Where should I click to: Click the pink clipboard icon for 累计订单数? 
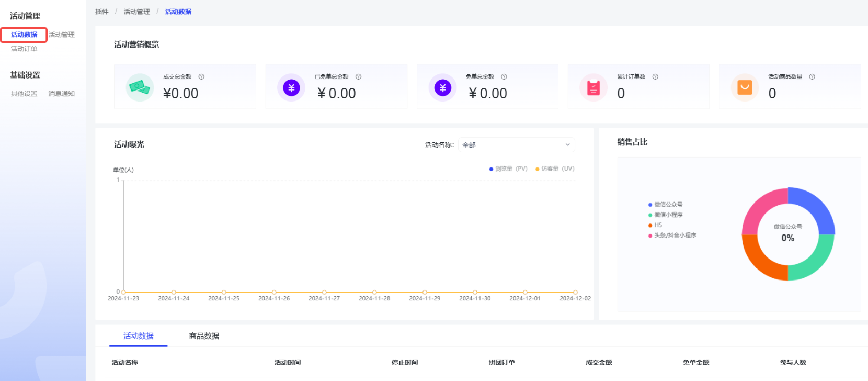(593, 87)
